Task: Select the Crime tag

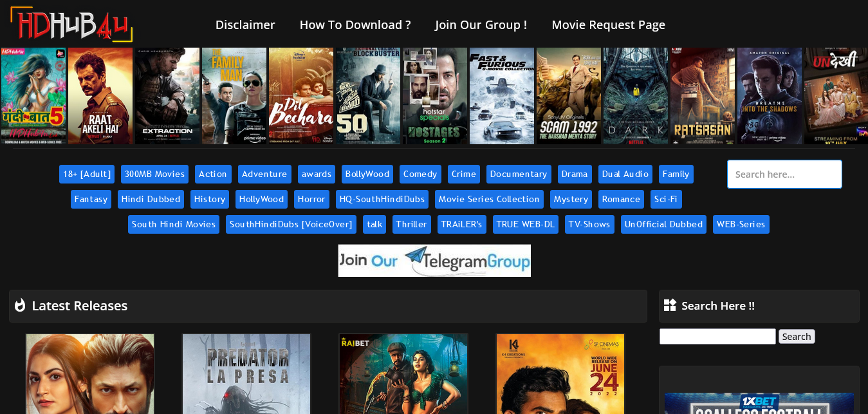Action: click(x=464, y=174)
